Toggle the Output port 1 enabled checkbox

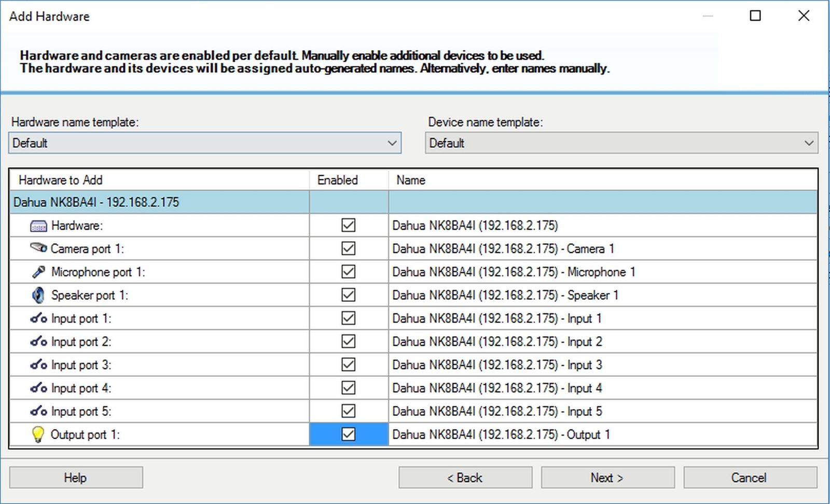[348, 435]
